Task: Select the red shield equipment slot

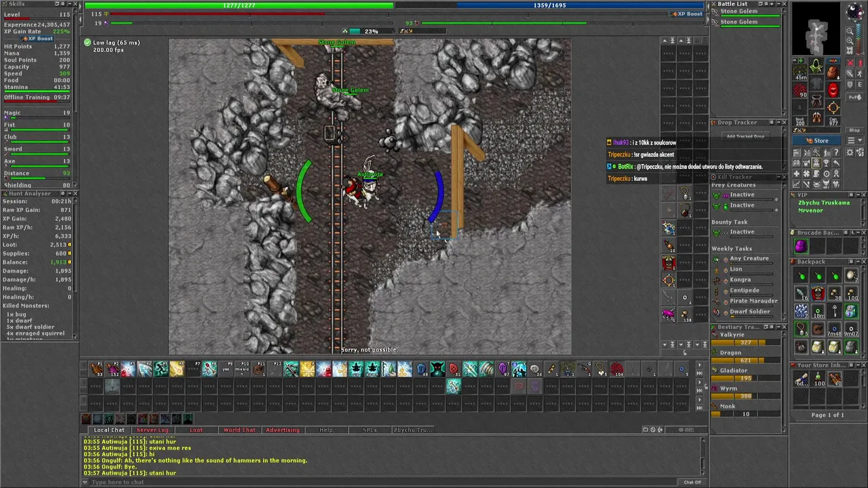Action: [833, 89]
